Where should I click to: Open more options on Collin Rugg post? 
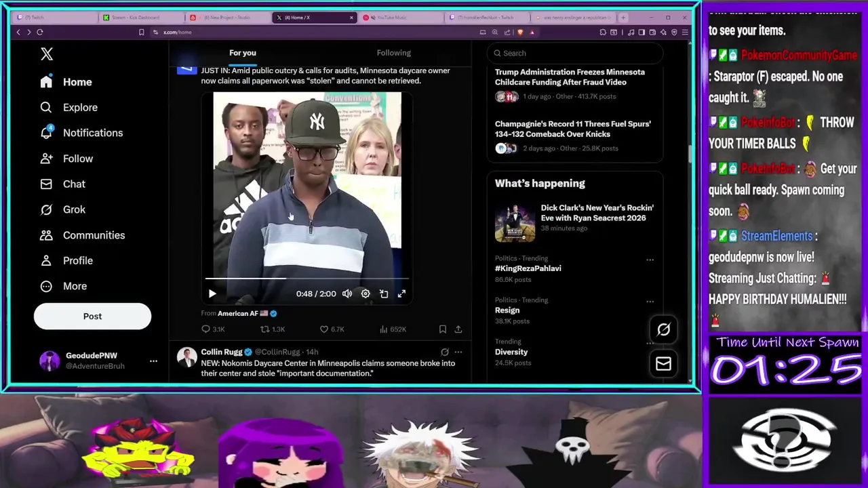458,352
